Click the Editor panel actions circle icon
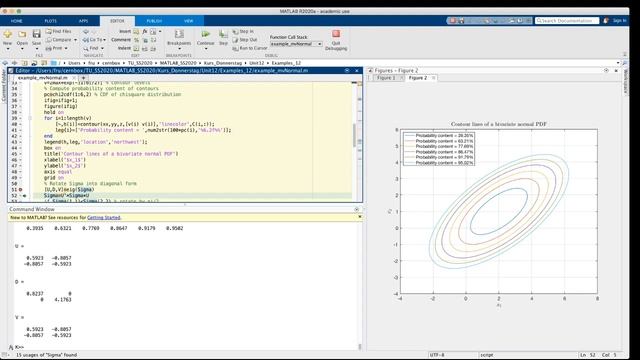The image size is (640, 360). [x=347, y=71]
